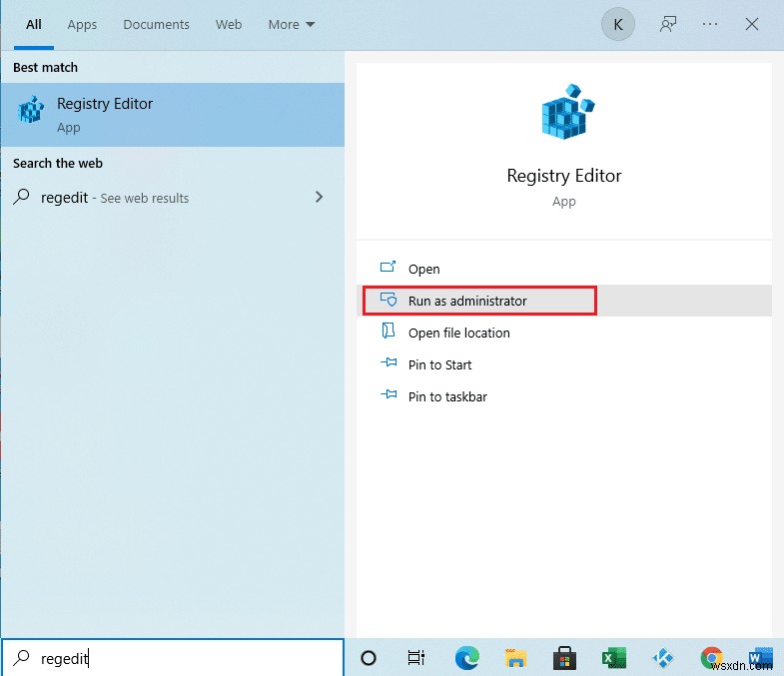The image size is (784, 676).
Task: Launch Kodi from the taskbar
Action: coord(662,658)
